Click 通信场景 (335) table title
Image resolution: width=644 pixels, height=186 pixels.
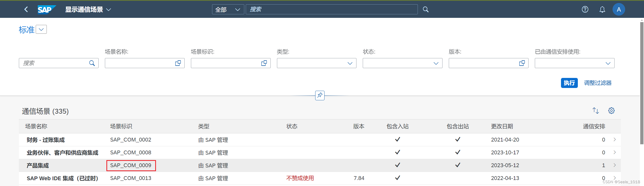point(45,111)
